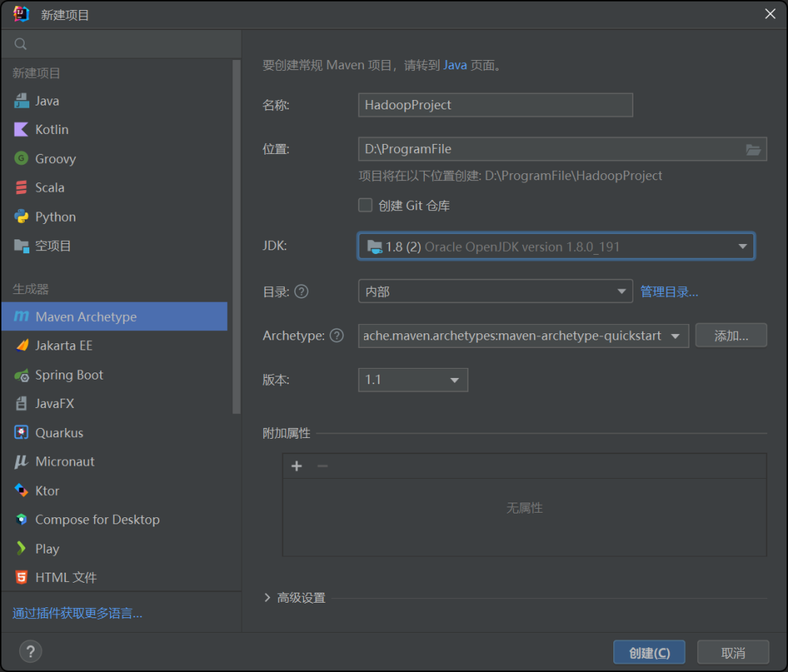Click the 创建(C) button
This screenshot has width=788, height=672.
click(649, 653)
